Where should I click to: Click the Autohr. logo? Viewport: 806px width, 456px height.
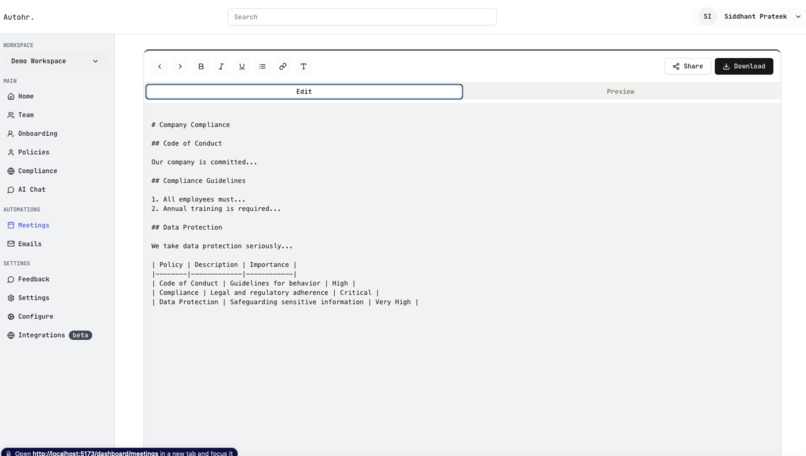(x=19, y=17)
